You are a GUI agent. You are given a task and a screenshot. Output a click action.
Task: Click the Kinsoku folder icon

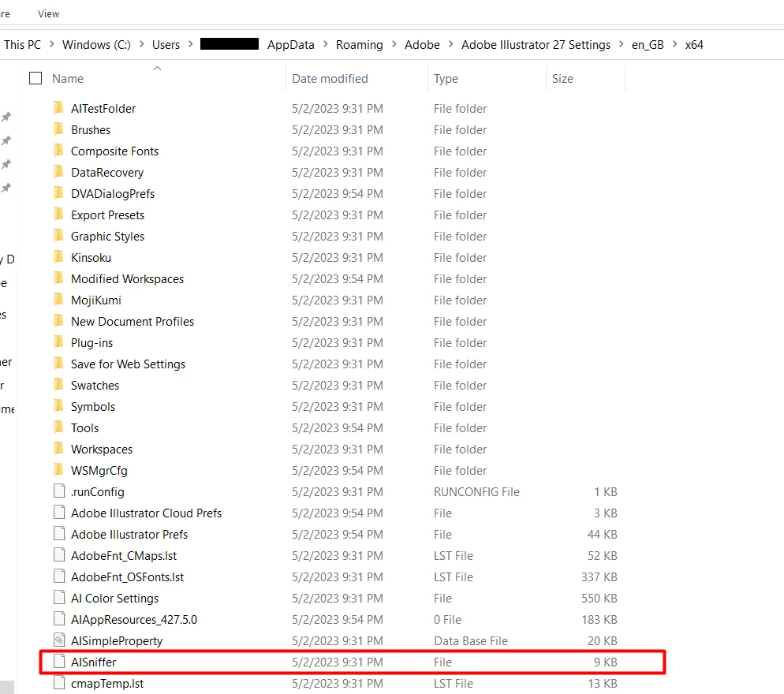[58, 256]
